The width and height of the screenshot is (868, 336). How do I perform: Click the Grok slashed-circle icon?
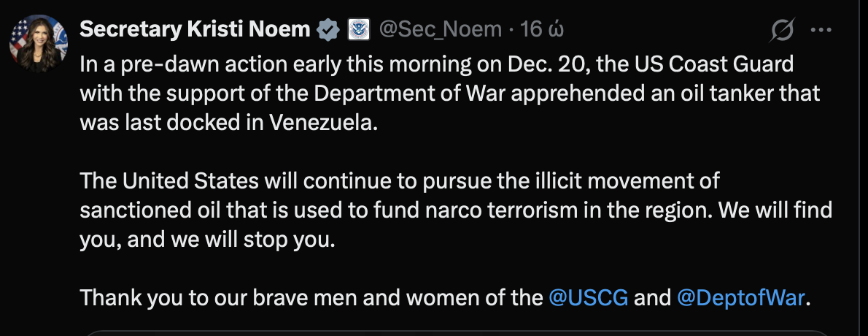click(783, 31)
